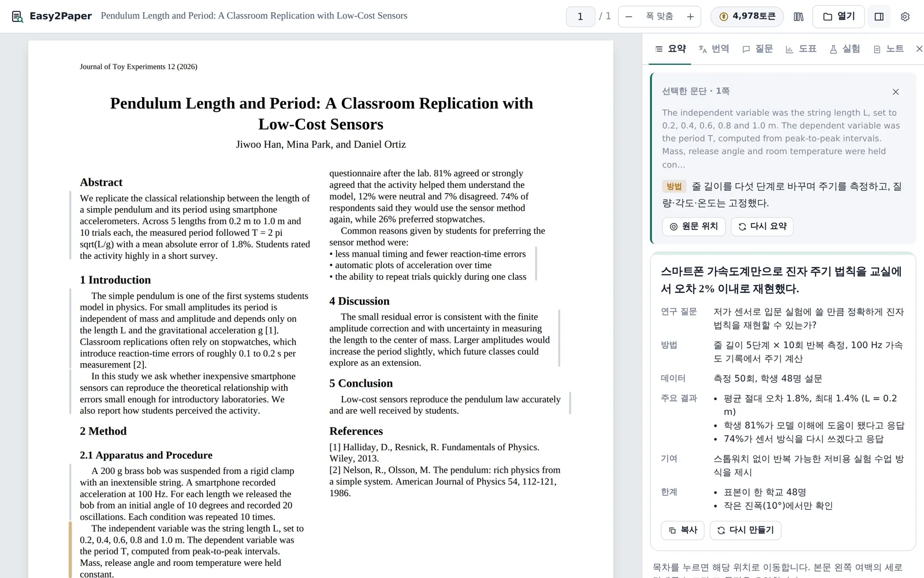Zoom out with the minus button
The image size is (924, 578).
629,17
